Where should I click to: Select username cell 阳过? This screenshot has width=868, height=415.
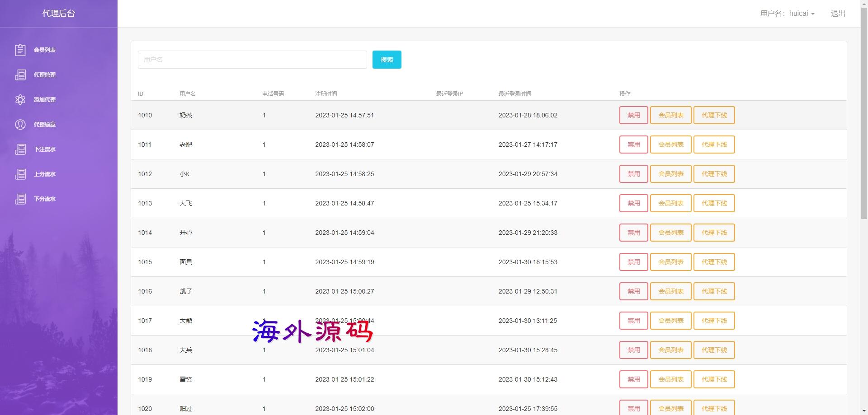186,409
